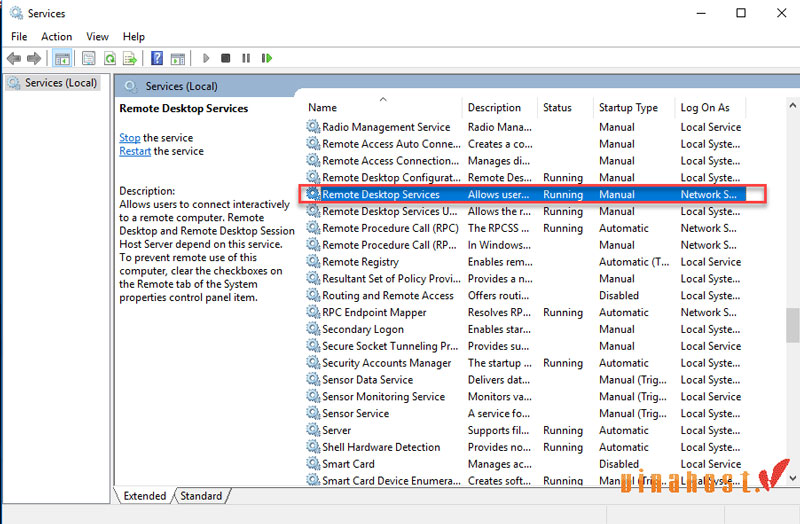Click the scrollbar down arrow in services list

point(792,478)
